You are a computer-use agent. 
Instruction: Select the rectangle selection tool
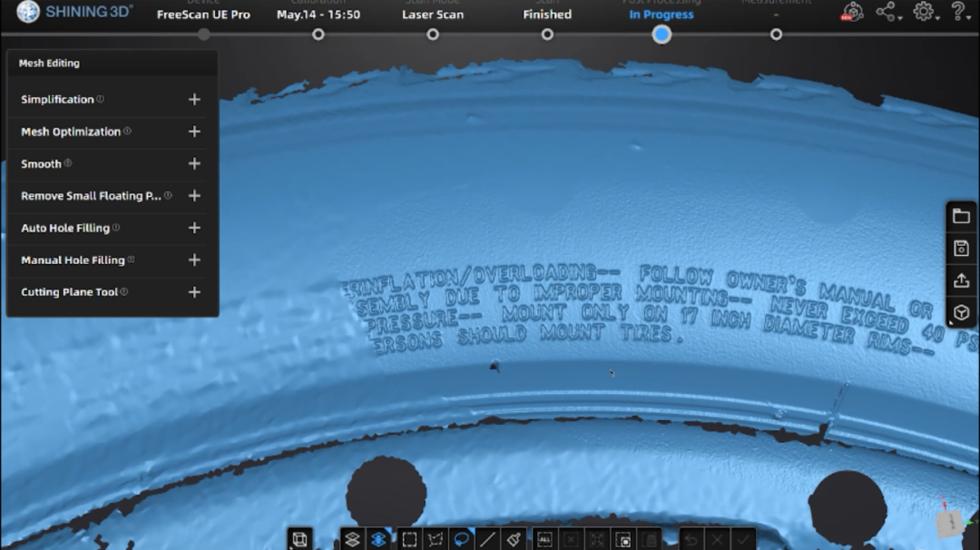409,539
